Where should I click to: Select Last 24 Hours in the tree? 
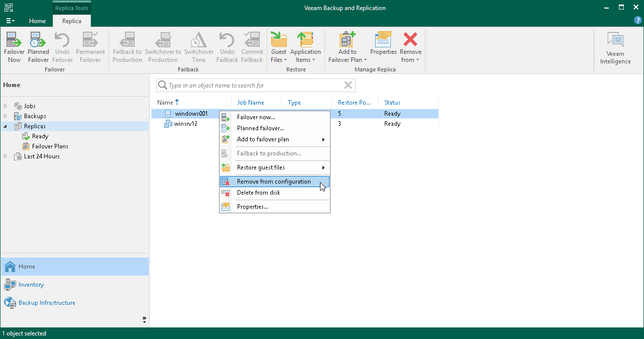click(x=42, y=156)
